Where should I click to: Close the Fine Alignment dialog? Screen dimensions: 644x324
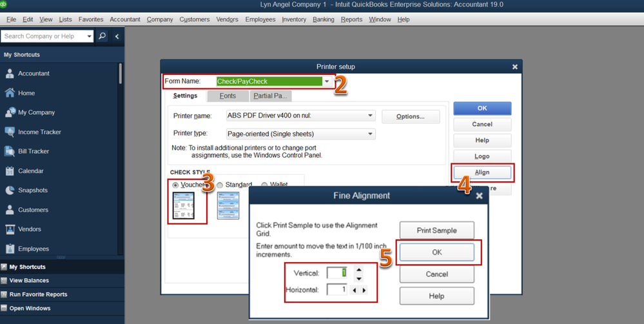click(479, 196)
